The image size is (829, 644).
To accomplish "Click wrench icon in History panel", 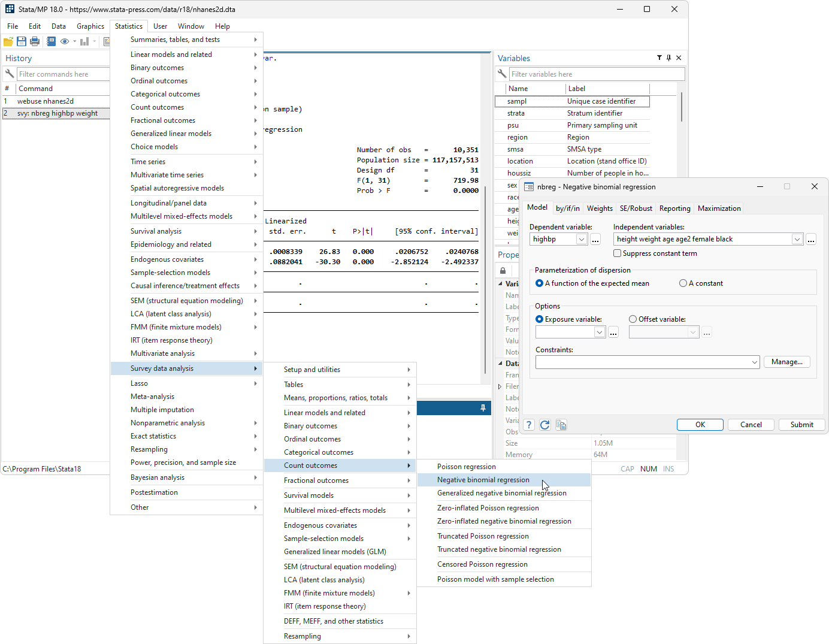I will [x=10, y=74].
